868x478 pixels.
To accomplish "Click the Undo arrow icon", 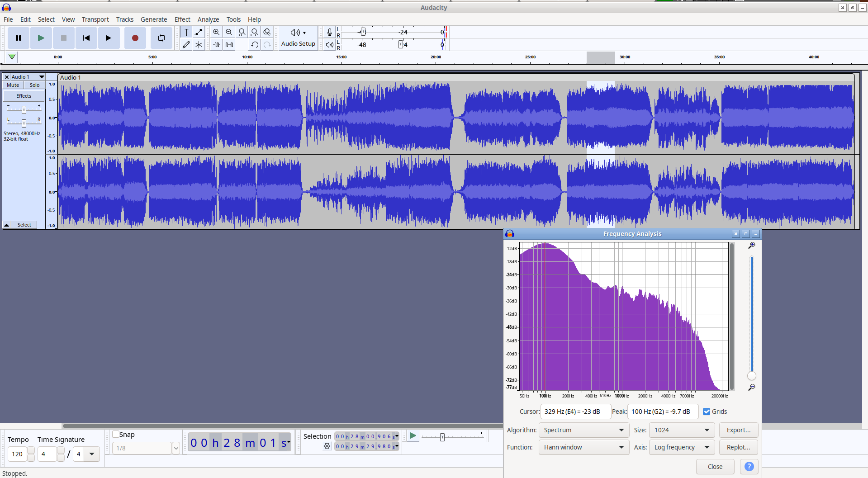I will pos(255,45).
